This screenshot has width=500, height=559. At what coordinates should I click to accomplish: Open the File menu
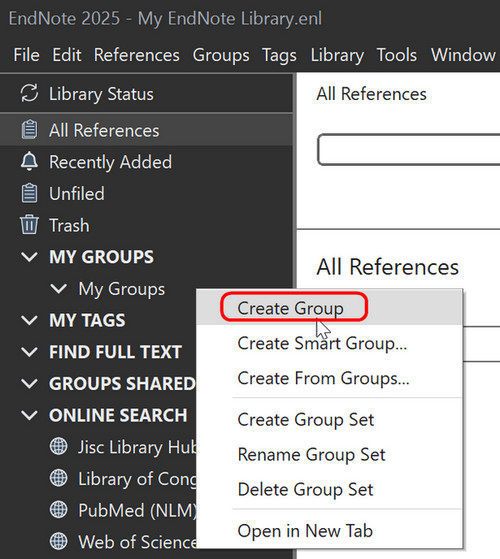[x=26, y=55]
